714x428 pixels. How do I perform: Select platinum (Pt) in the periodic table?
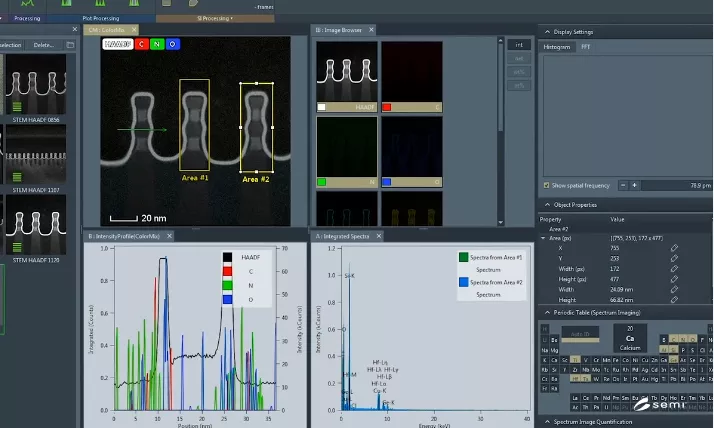click(635, 379)
